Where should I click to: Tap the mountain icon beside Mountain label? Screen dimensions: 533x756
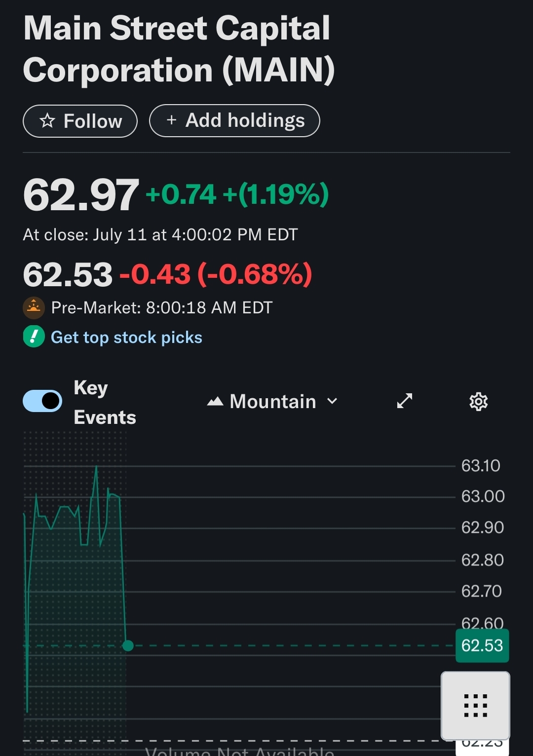215,401
